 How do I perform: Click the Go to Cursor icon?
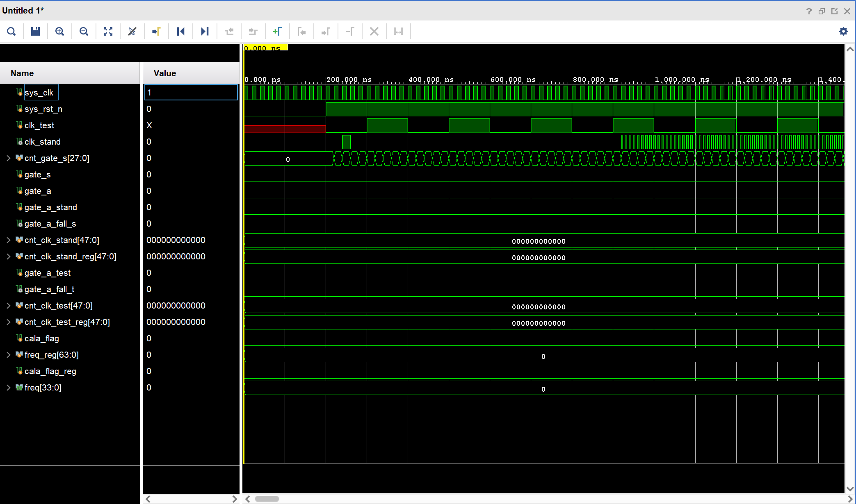(x=156, y=32)
